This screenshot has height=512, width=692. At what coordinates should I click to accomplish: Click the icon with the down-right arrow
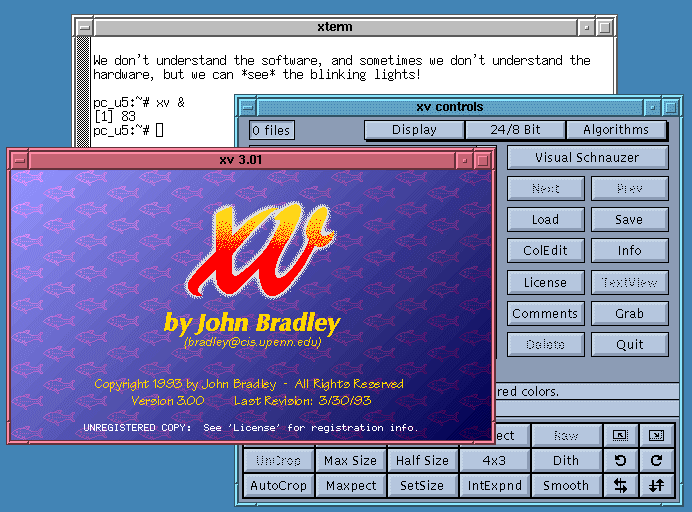656,436
